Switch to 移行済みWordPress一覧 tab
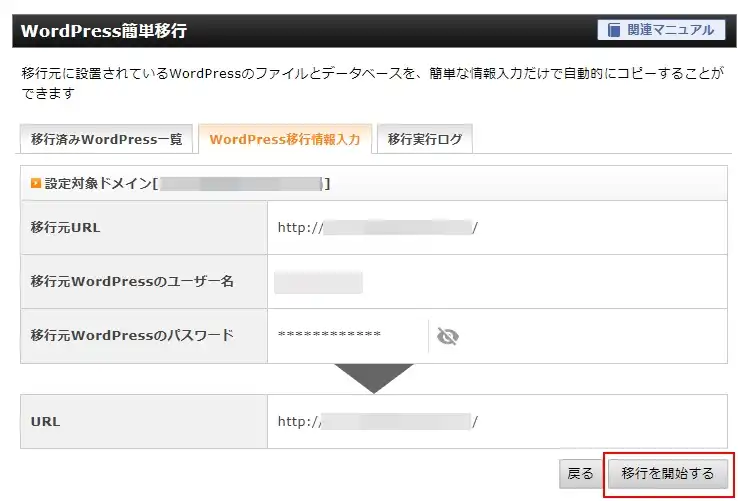Viewport: 738px width, 501px height. (x=106, y=139)
